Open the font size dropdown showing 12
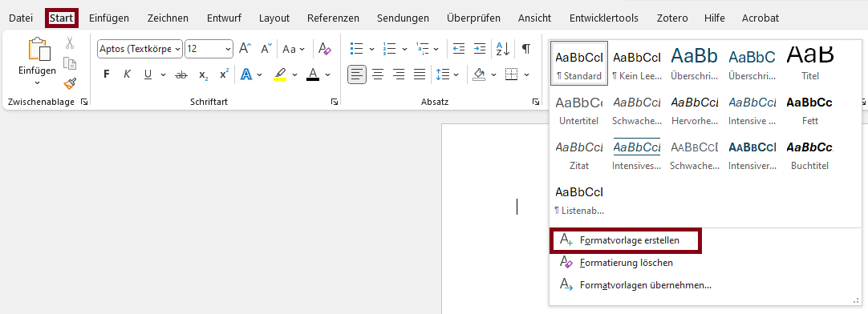Screen dimensions: 868x314 tap(209, 49)
